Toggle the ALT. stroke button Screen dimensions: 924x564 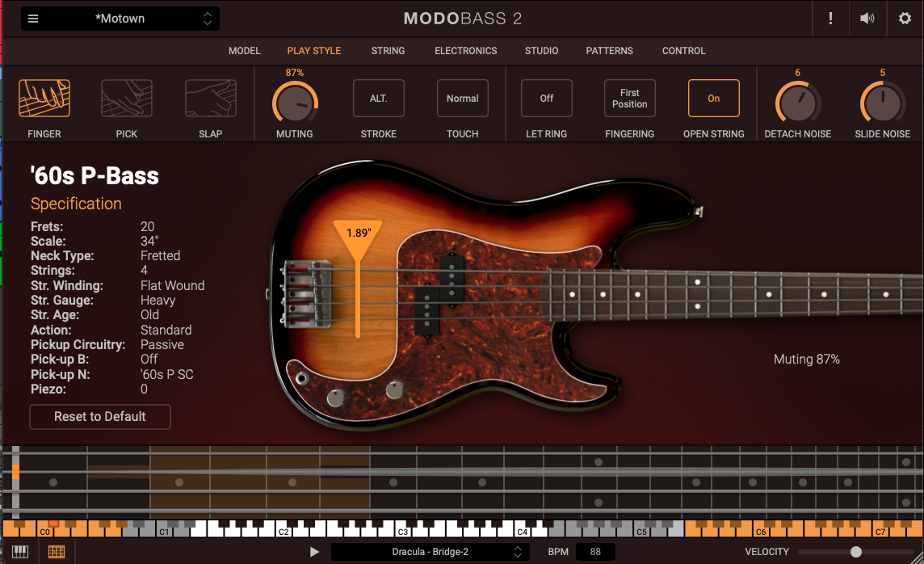(379, 99)
